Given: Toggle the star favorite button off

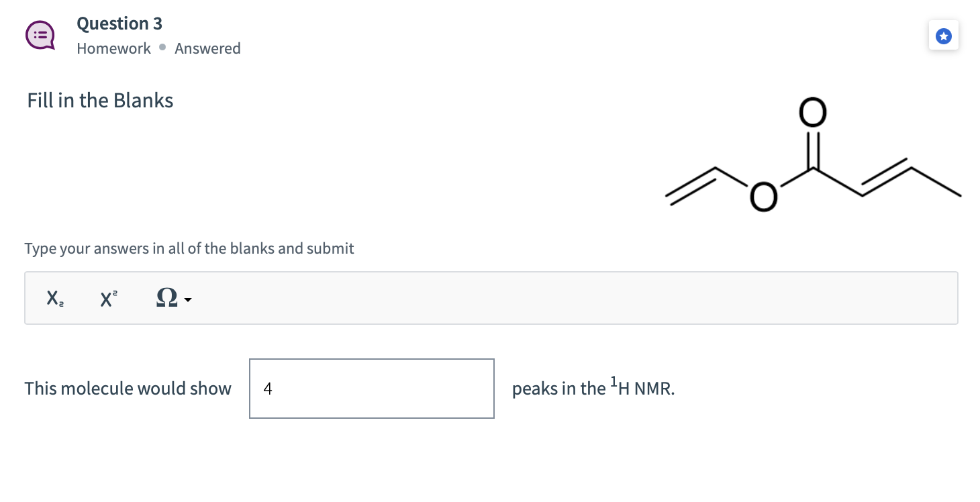Looking at the screenshot, I should 944,36.
